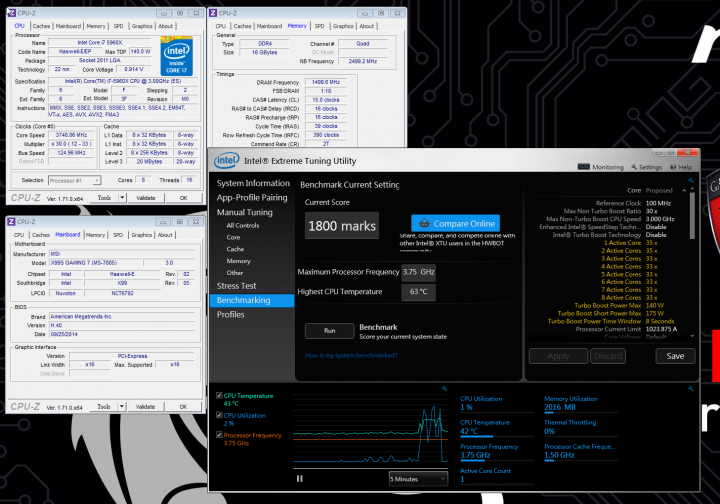Click the DRAM Frequency value 1499.6 MHz
The image size is (720, 504).
click(x=326, y=82)
